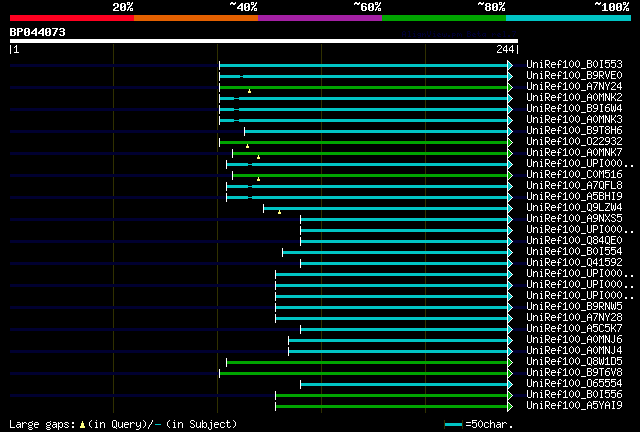Click the cyan alignment bar for UniRef100_B0I553
The height and width of the screenshot is (432, 640).
[364, 65]
